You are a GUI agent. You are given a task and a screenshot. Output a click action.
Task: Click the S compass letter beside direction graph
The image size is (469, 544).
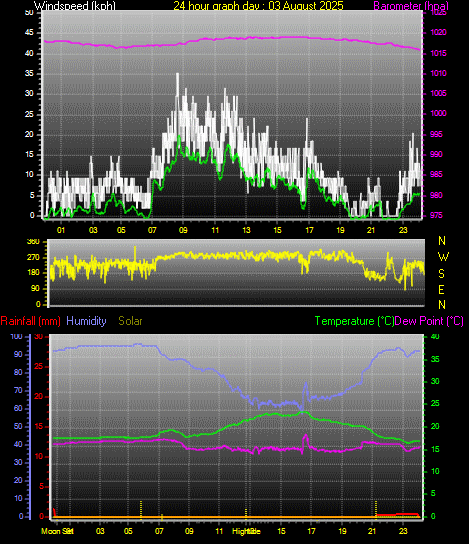[x=441, y=274]
